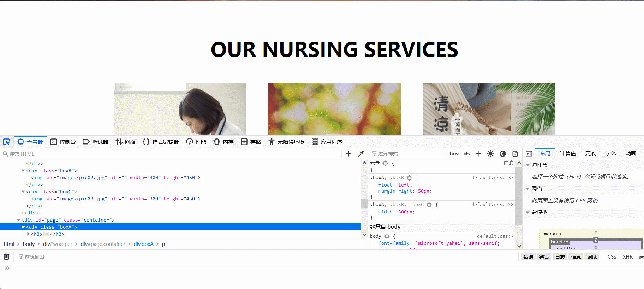Open the images/pic02.jpg link
Image resolution: width=644 pixels, height=289 pixels.
[x=82, y=177]
